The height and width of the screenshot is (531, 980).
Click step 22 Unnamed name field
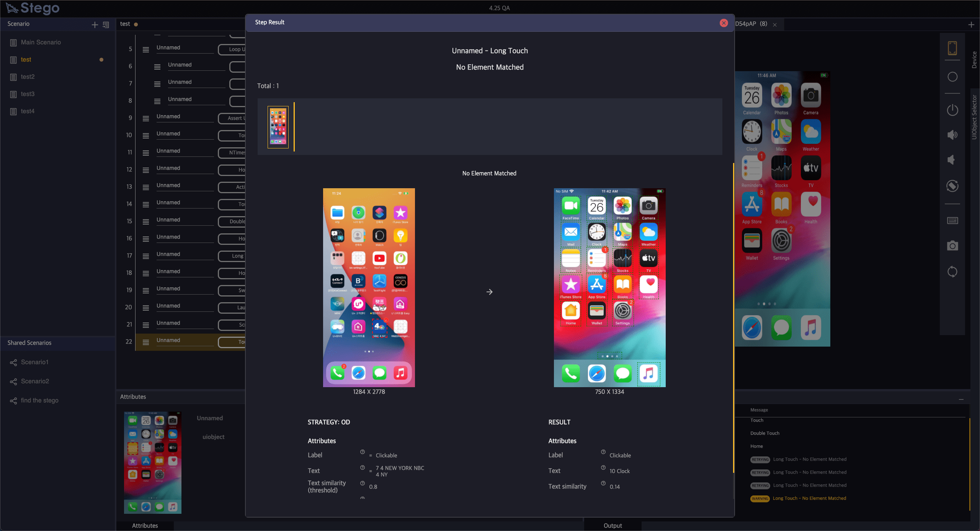pos(185,340)
